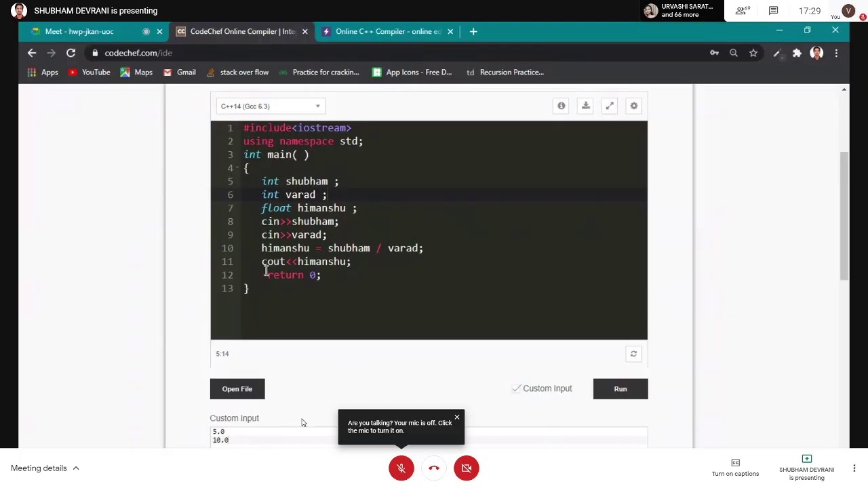Open the editor settings gear
Screen dimensions: 868x488
click(634, 106)
